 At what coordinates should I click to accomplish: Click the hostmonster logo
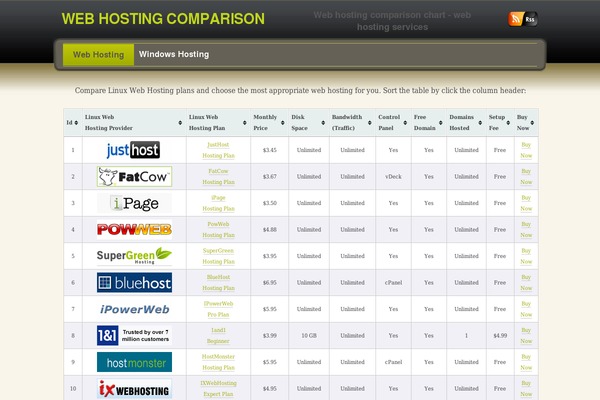coord(134,362)
